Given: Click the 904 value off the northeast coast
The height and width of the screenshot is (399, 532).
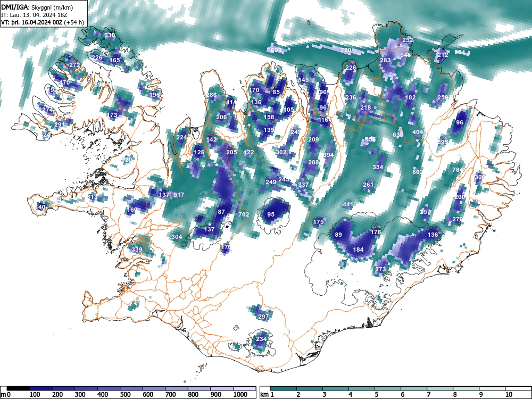Looking at the screenshot, I should click(x=460, y=52).
